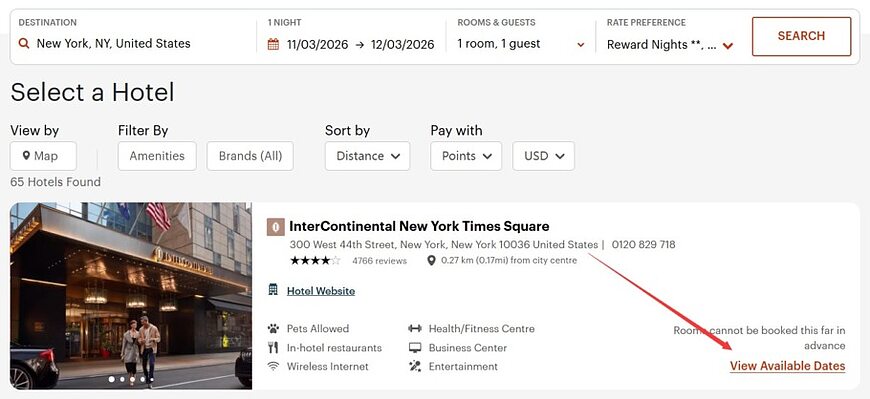Click the IHG brand badge beside the hotel name
This screenshot has width=870, height=399.
pos(276,227)
